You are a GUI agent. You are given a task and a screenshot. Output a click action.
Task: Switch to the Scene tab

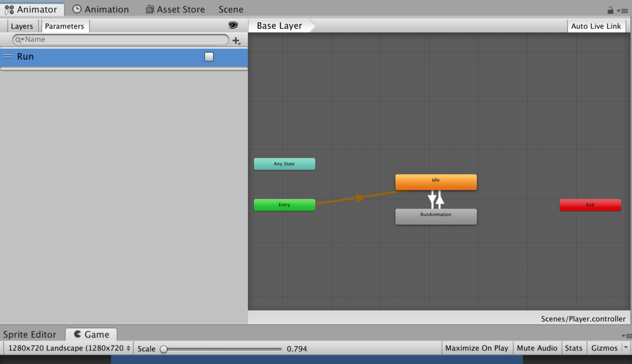[x=231, y=9]
